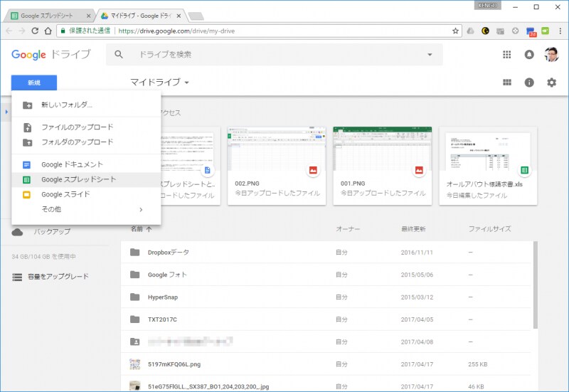Image resolution: width=569 pixels, height=392 pixels.
Task: Close the マイドライブ browser tab
Action: click(x=179, y=16)
